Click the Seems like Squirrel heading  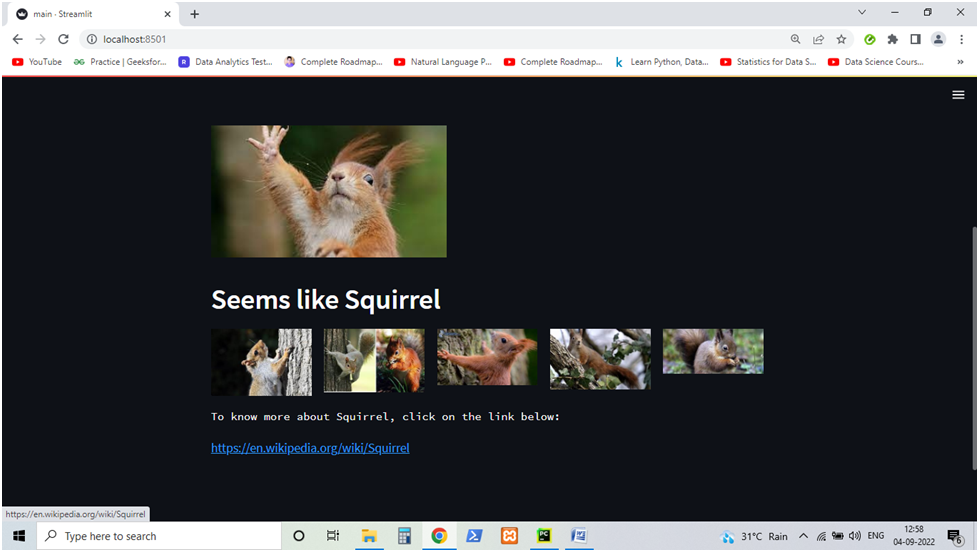pos(326,300)
